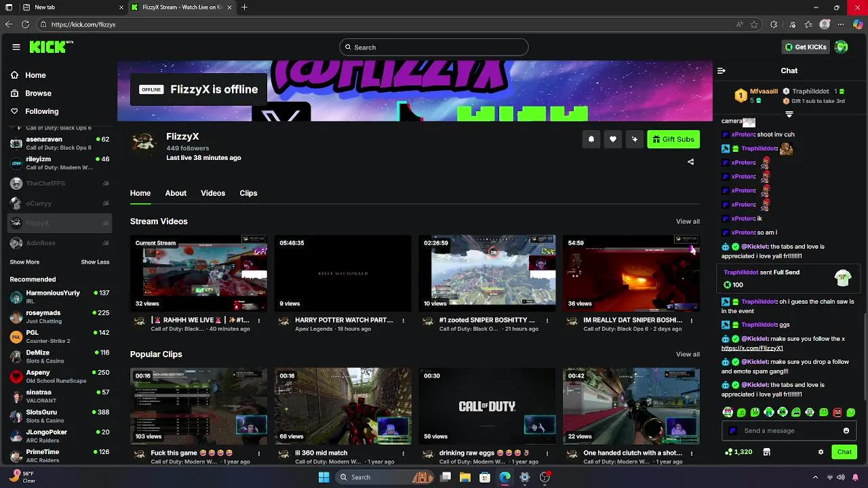The image size is (868, 488).
Task: Click the KICK logo
Action: tap(51, 47)
